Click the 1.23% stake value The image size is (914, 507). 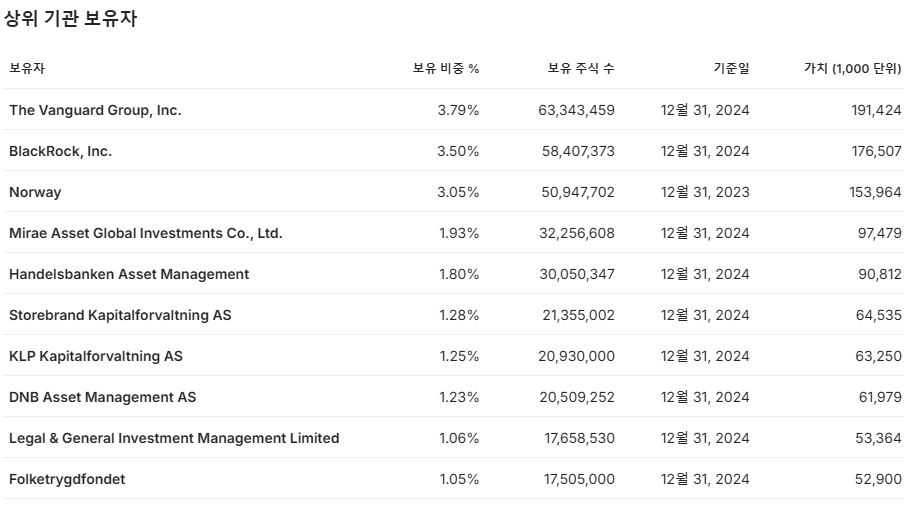459,397
